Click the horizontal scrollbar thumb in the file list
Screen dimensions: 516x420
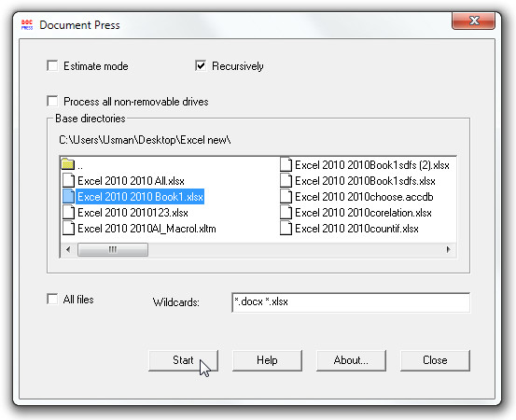tap(113, 249)
